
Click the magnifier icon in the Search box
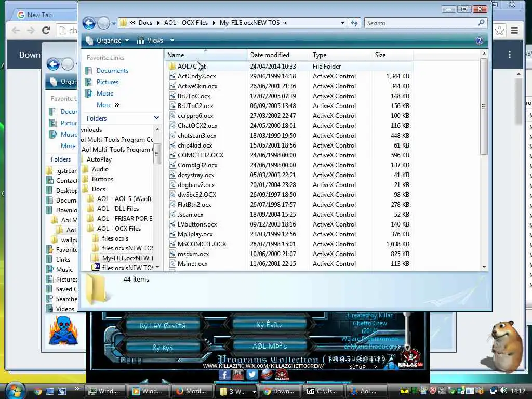[x=481, y=23]
